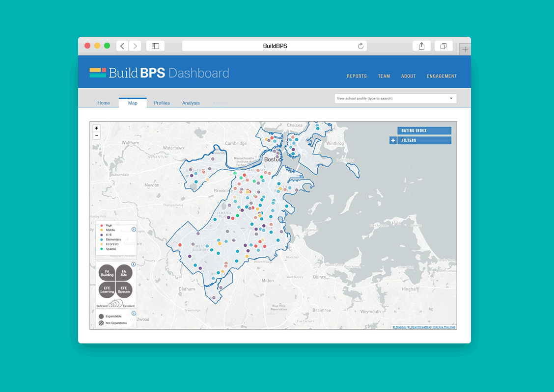Open the Team page
Viewport: 554px width, 392px height.
tap(384, 76)
